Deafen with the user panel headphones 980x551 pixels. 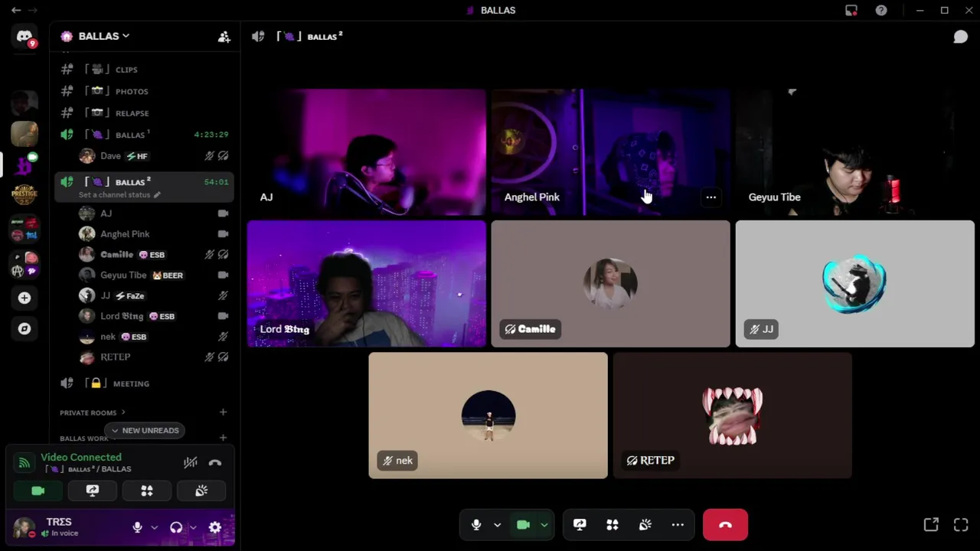pyautogui.click(x=176, y=527)
